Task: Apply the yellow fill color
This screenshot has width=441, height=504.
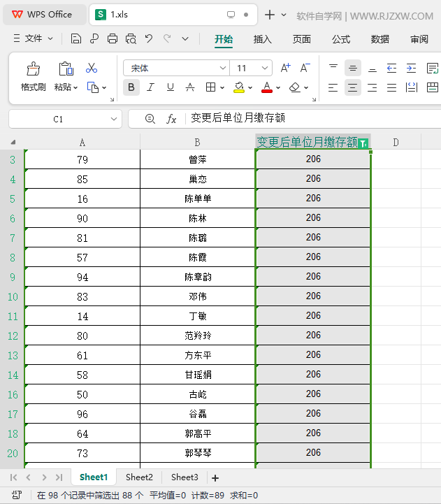Action: (239, 87)
